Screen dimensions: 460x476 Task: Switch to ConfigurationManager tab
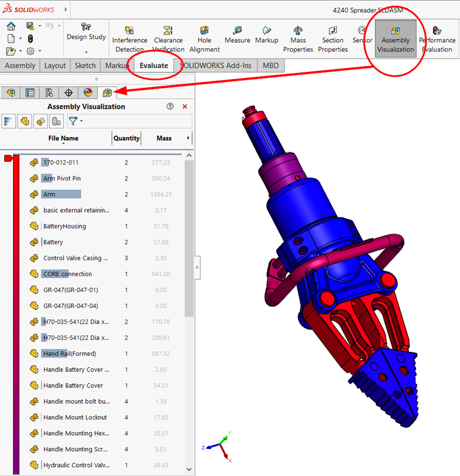(x=49, y=93)
